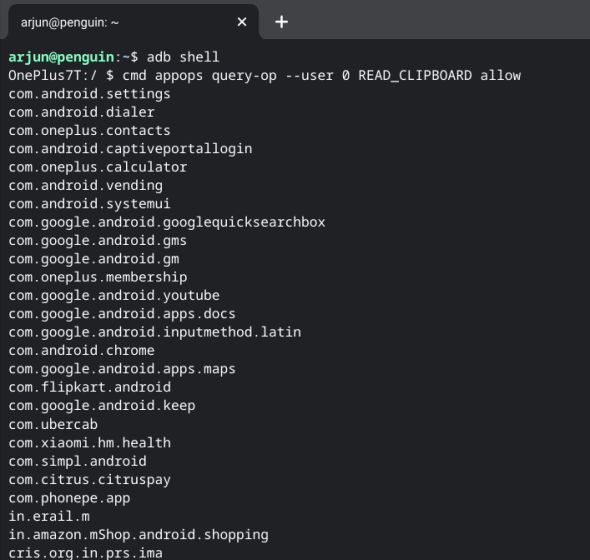
Task: Click the line in.amazon.mShop.android.shopping
Action: point(138,535)
